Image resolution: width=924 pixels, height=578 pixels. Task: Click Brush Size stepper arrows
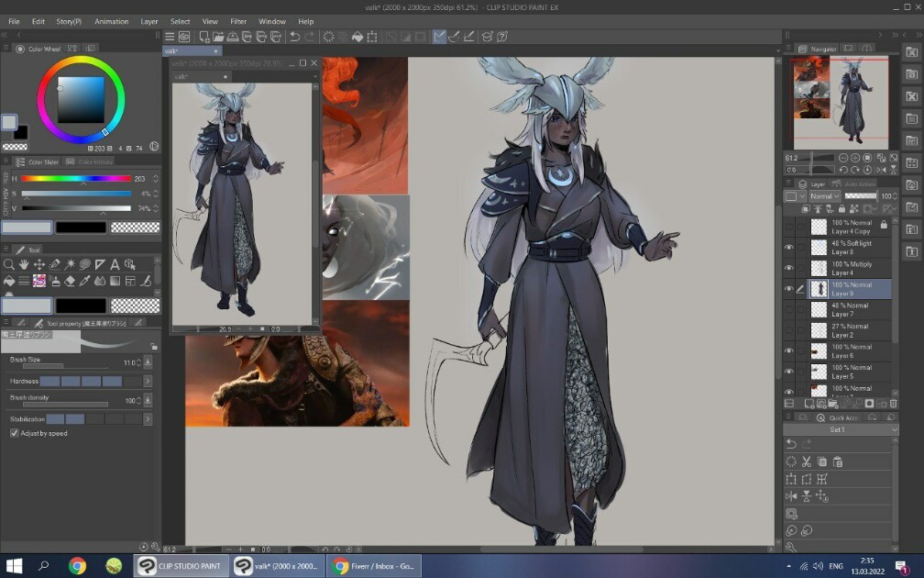138,362
